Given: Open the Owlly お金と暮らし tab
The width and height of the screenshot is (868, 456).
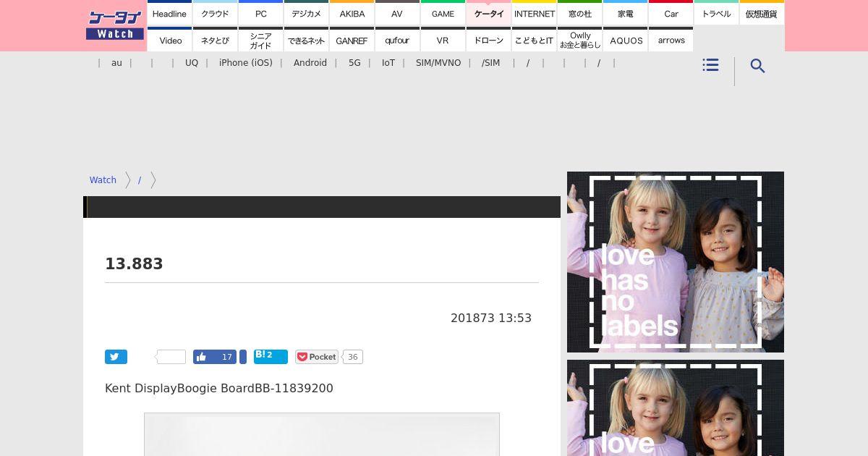Looking at the screenshot, I should 579,40.
